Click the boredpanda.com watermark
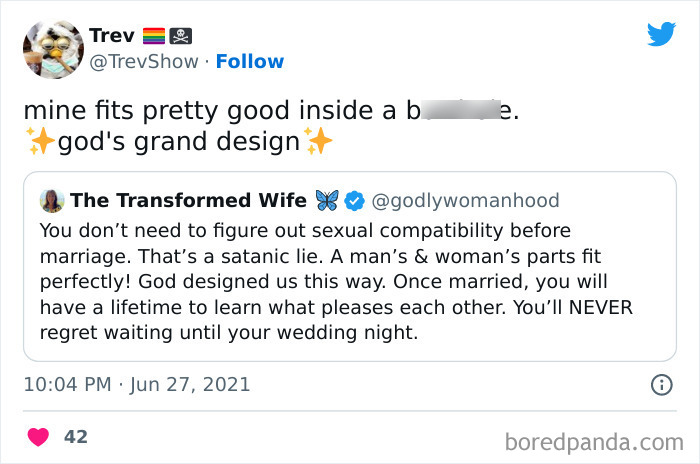The height and width of the screenshot is (464, 700). 593,441
